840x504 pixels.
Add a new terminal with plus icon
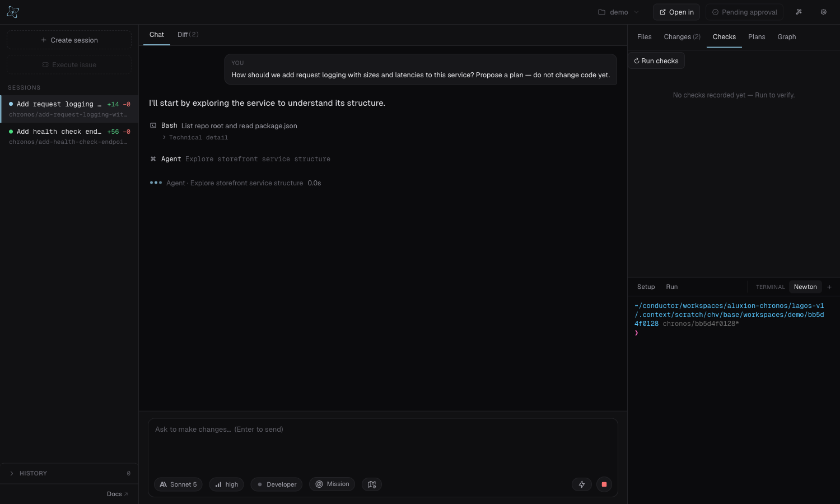829,287
